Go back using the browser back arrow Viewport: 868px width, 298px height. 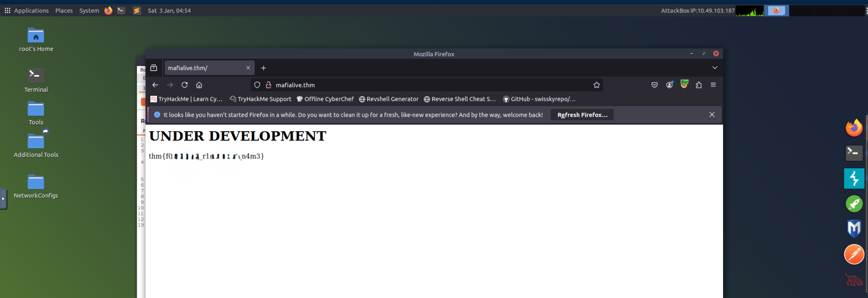pos(155,85)
